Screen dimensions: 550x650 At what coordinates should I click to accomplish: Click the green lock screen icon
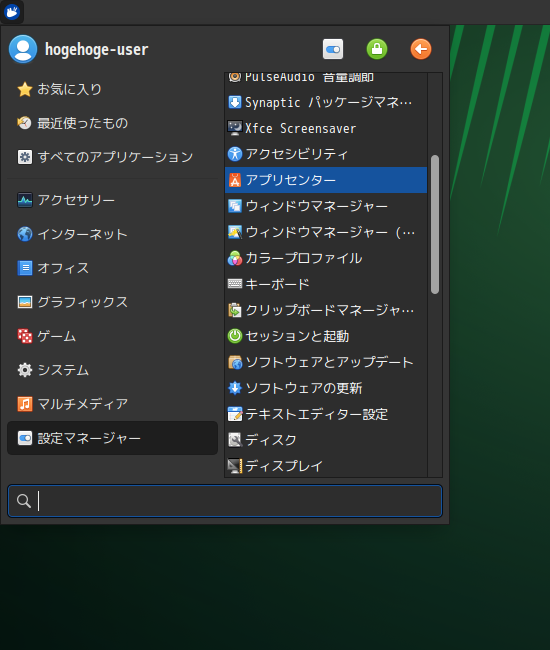point(377,49)
